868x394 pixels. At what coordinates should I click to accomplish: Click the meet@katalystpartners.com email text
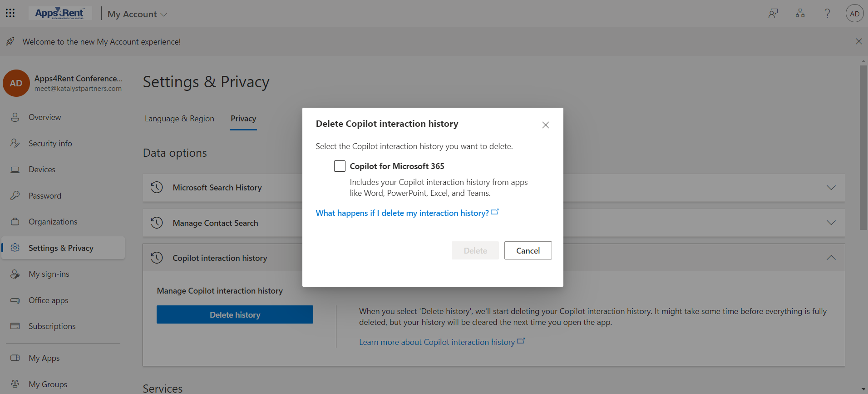(x=78, y=89)
